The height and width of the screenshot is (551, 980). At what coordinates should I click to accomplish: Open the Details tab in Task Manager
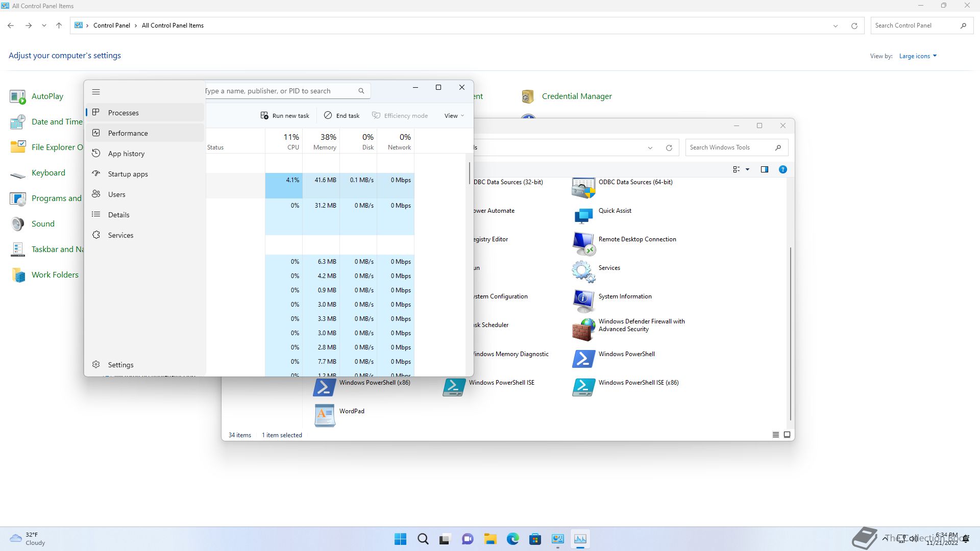coord(145,215)
